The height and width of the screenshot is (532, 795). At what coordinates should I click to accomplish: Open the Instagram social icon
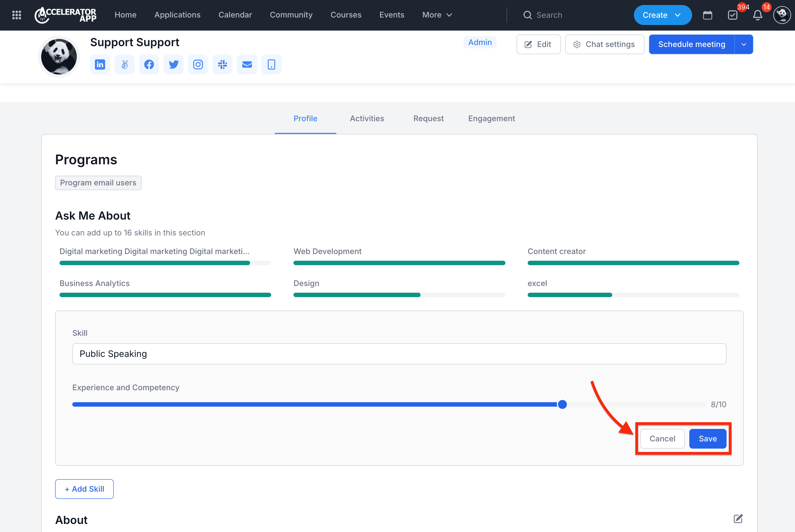click(198, 64)
